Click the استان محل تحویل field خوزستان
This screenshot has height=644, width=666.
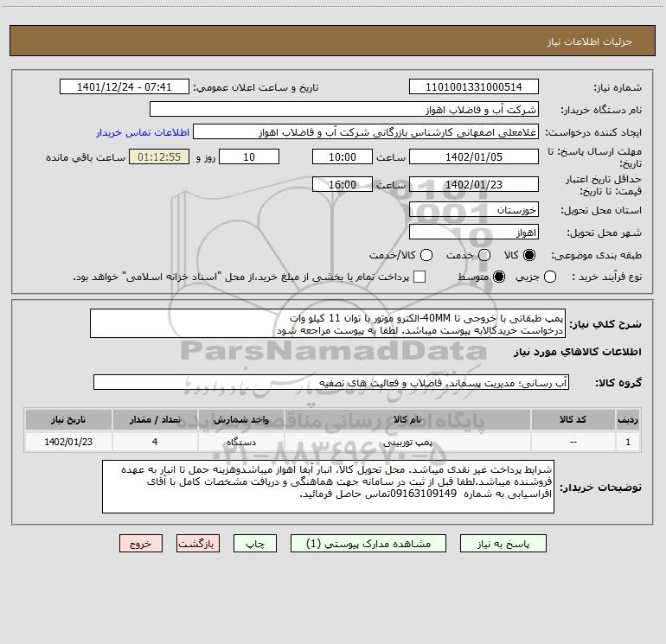474,210
